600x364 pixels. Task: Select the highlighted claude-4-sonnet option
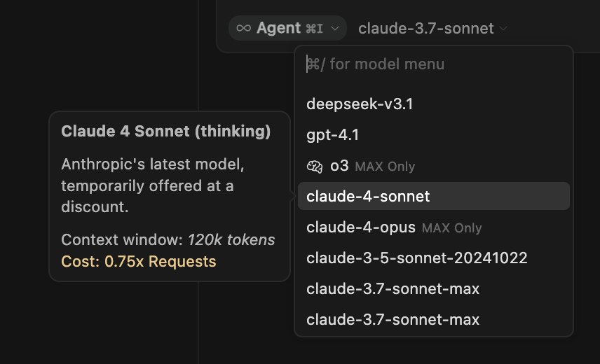coord(368,197)
